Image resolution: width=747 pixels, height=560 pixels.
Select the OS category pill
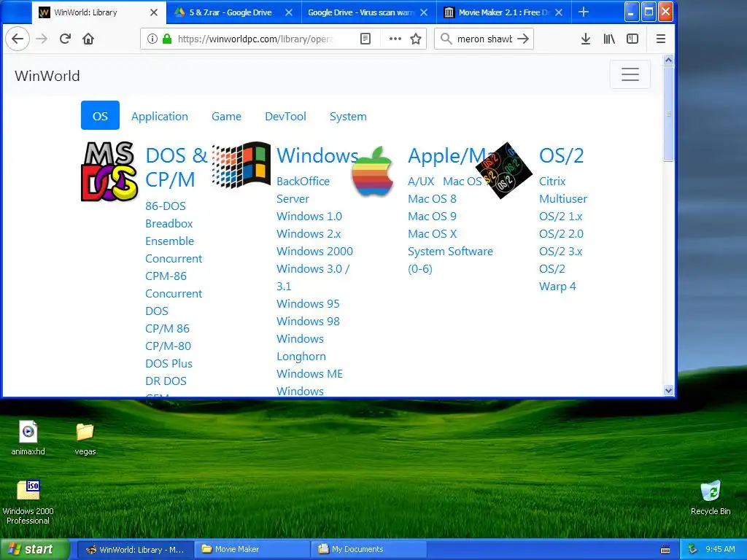pos(100,116)
